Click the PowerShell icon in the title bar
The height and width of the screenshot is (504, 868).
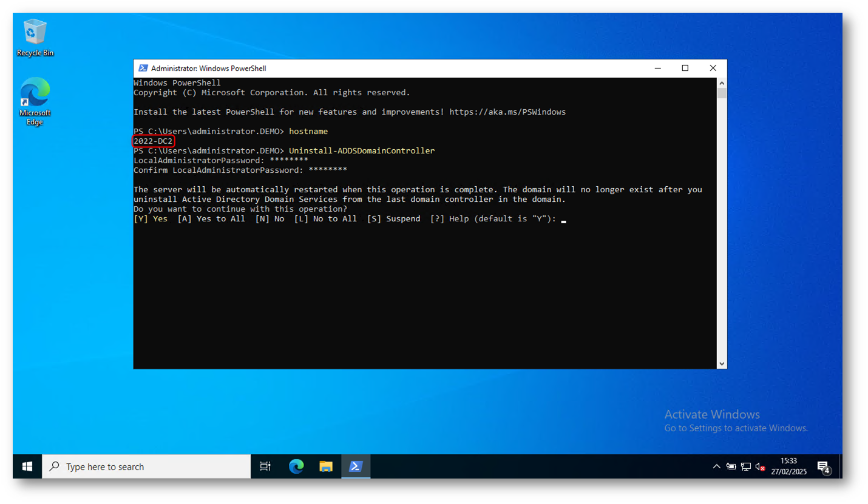[143, 69]
